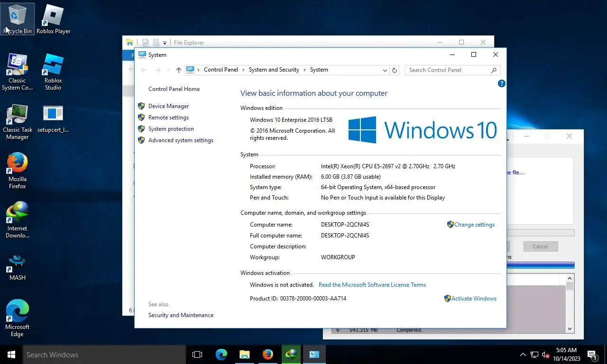
Task: Open the network icon in system tray
Action: tap(534, 355)
